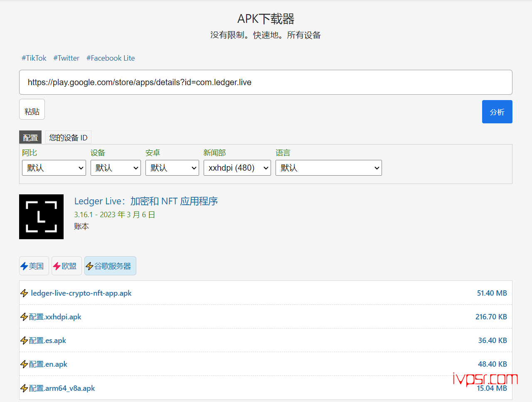Click the 粘贴 button
Image resolution: width=532 pixels, height=402 pixels.
(32, 109)
